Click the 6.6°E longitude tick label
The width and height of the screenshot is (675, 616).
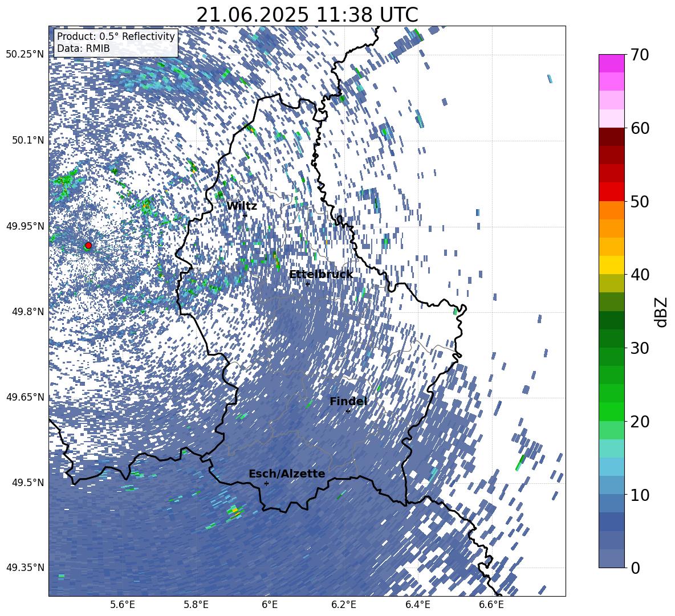491,605
